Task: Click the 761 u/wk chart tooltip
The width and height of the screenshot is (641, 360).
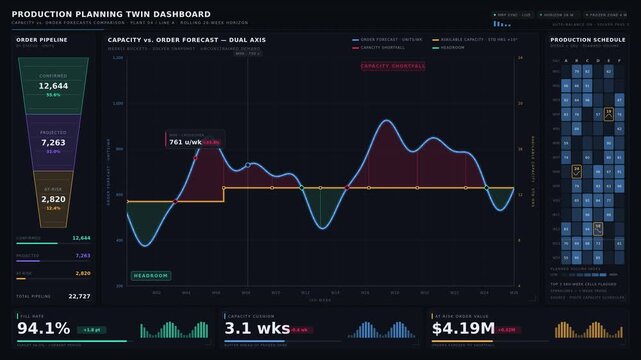Action: [195, 139]
